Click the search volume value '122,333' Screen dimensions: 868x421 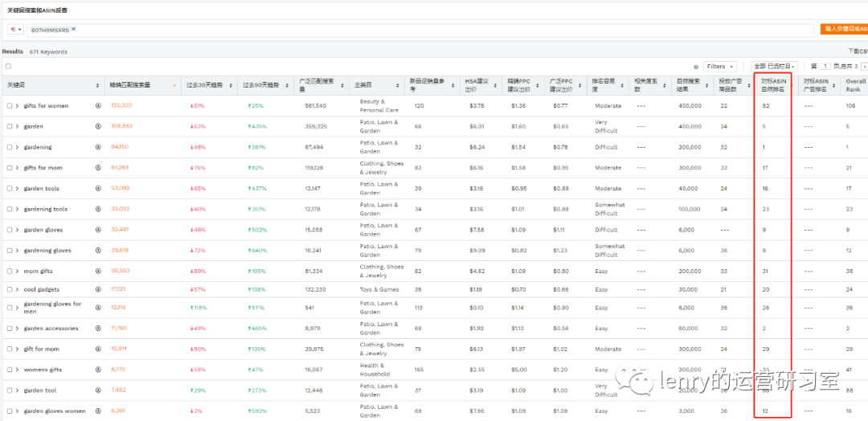[x=121, y=105]
